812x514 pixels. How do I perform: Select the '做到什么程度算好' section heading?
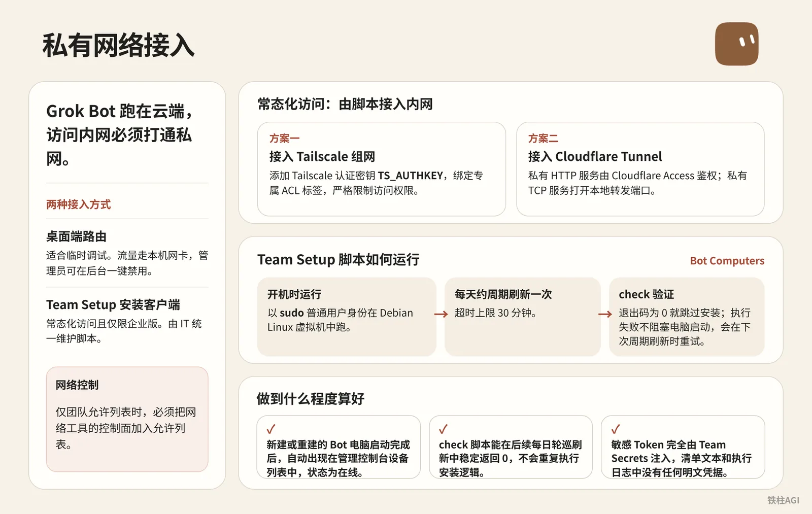click(x=311, y=399)
